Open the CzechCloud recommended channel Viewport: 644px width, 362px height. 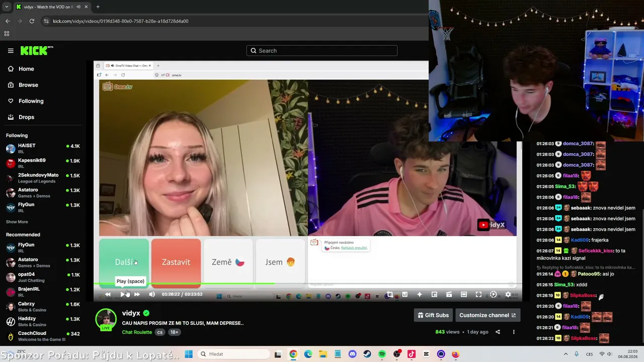[43, 336]
